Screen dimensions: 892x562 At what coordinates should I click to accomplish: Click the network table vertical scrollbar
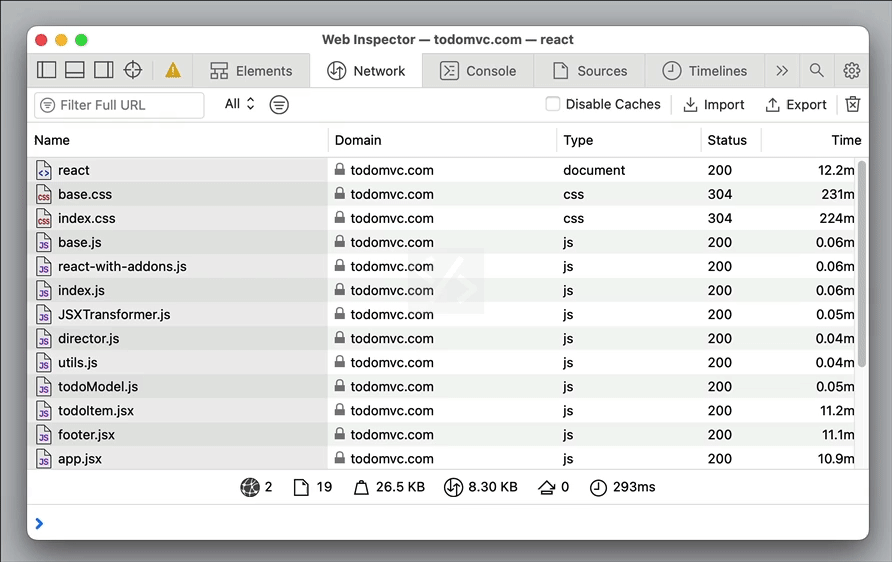point(861,265)
